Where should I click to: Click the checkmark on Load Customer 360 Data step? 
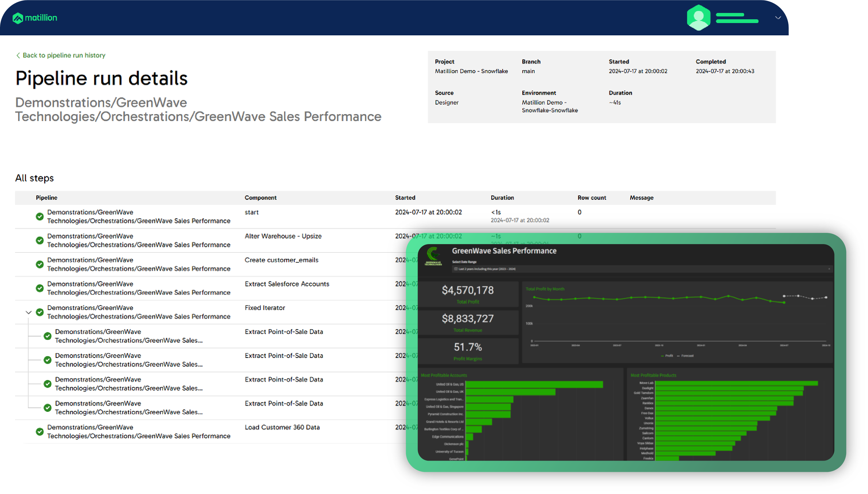[x=40, y=432]
